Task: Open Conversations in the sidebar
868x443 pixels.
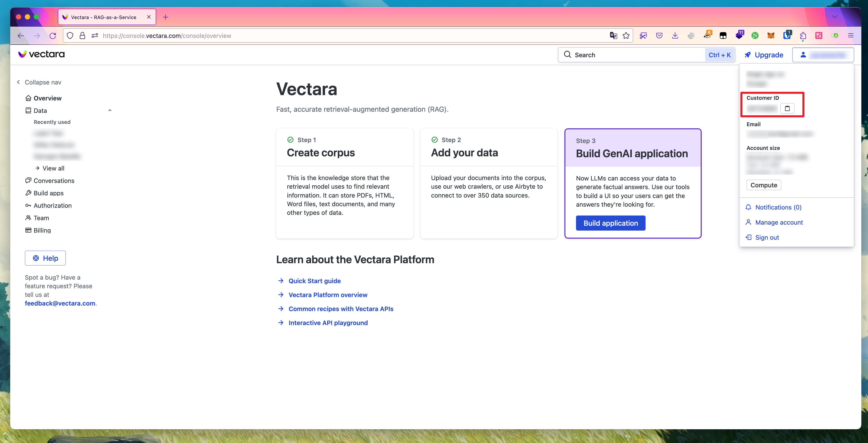Action: (x=54, y=181)
